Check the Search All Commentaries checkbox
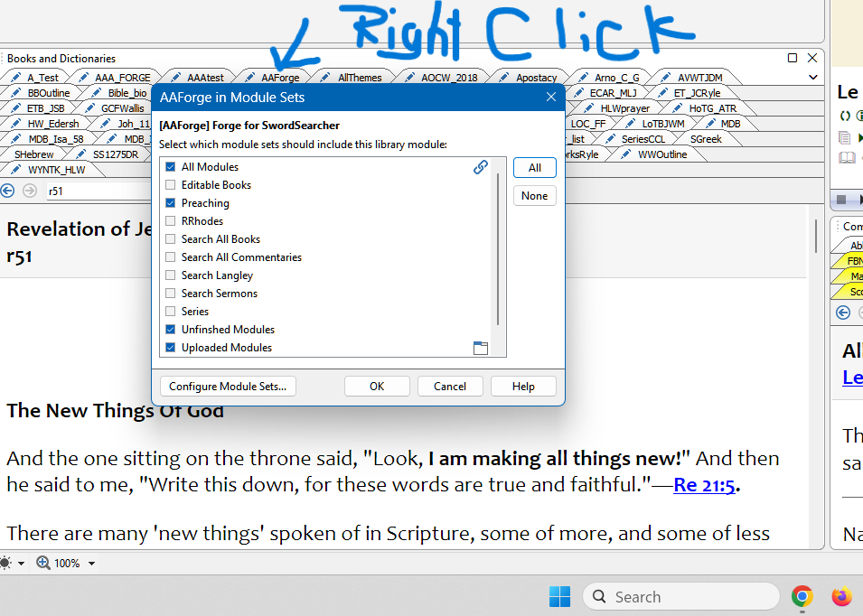This screenshot has height=616, width=863. (x=171, y=257)
